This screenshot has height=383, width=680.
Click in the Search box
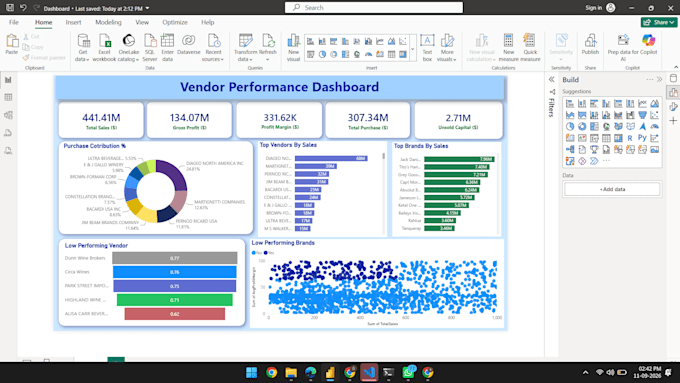(374, 8)
